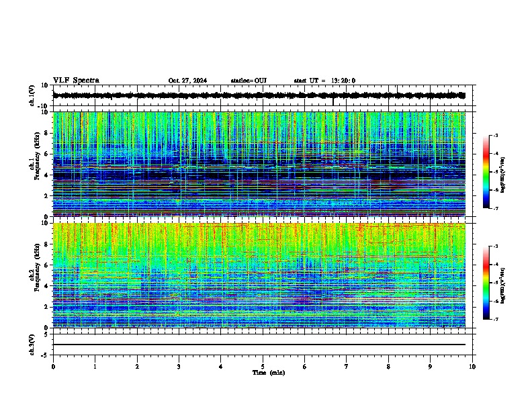The width and height of the screenshot is (532, 411).
Task: Click the time axis tick label "9"
Action: point(430,367)
